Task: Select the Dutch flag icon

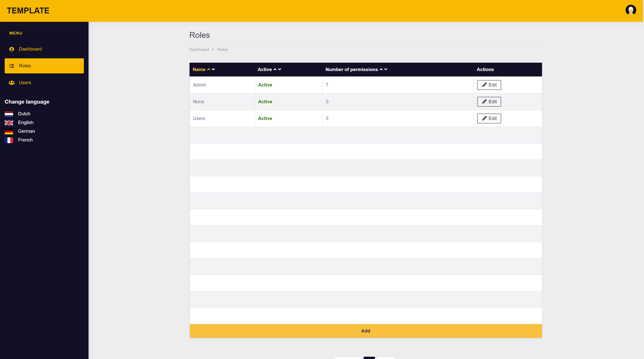Action: 9,114
